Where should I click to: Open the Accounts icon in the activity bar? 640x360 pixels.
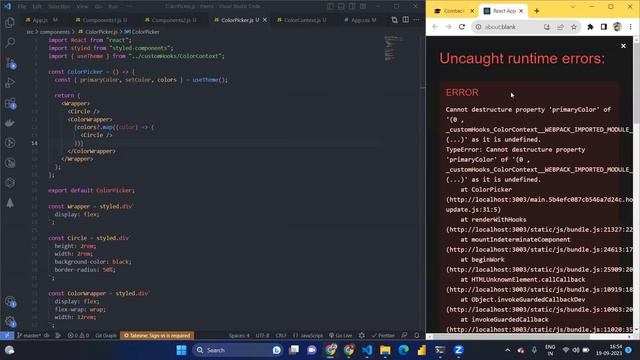(x=10, y=302)
